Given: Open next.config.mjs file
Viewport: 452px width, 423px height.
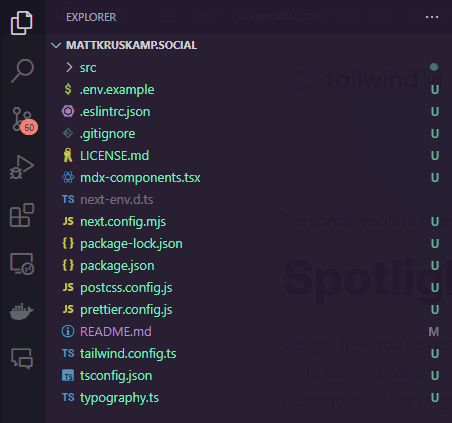Looking at the screenshot, I should tap(249, 222).
